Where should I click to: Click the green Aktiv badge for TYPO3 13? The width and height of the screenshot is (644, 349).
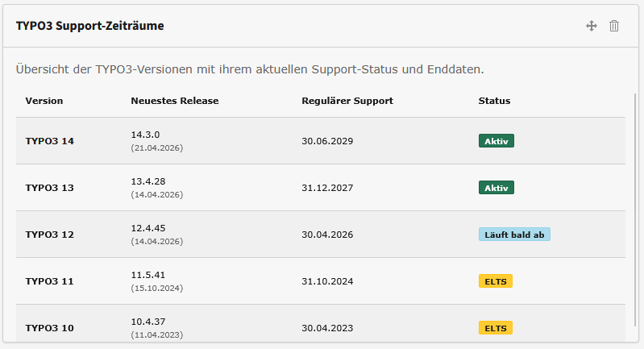click(497, 188)
